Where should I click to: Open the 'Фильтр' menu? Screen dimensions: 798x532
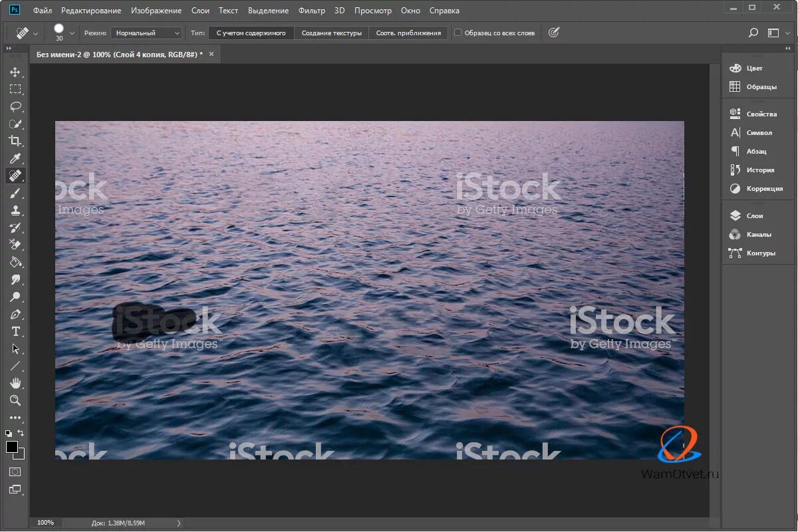[x=312, y=11]
